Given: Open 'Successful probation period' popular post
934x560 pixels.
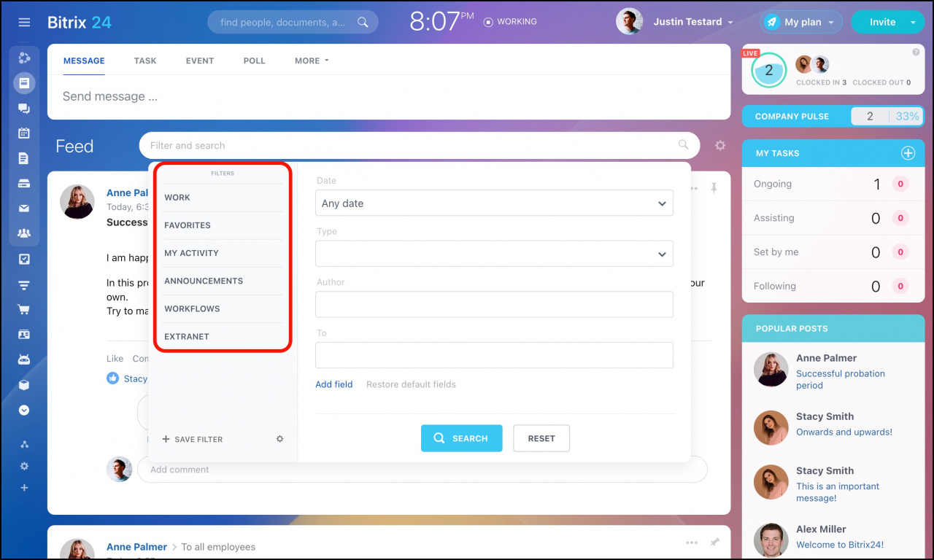Looking at the screenshot, I should pyautogui.click(x=840, y=379).
